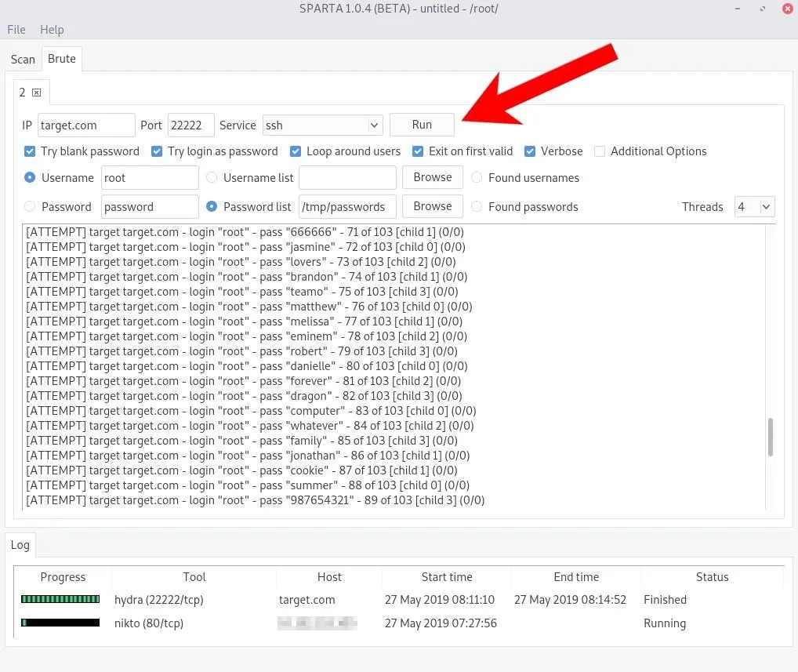Select the Found usernames radio option
798x672 pixels.
[477, 178]
